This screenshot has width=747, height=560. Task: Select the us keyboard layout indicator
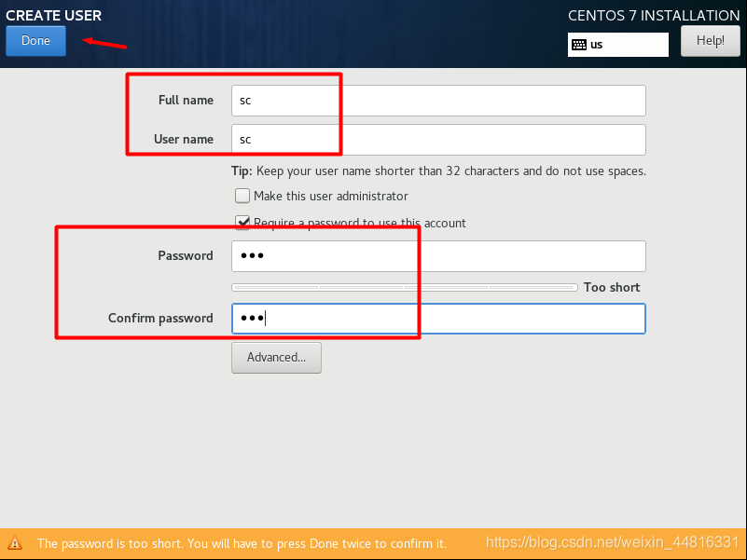[618, 45]
